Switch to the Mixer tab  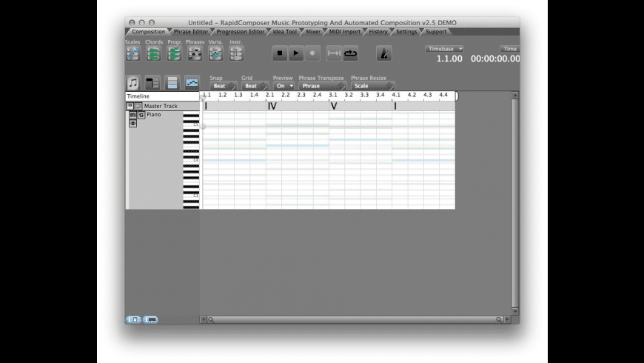coord(313,32)
